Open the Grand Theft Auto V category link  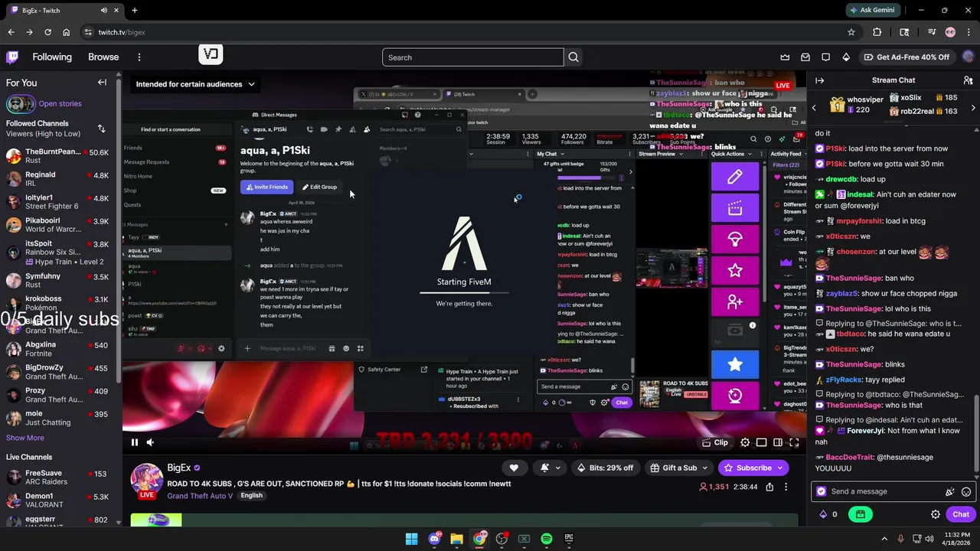click(x=200, y=496)
